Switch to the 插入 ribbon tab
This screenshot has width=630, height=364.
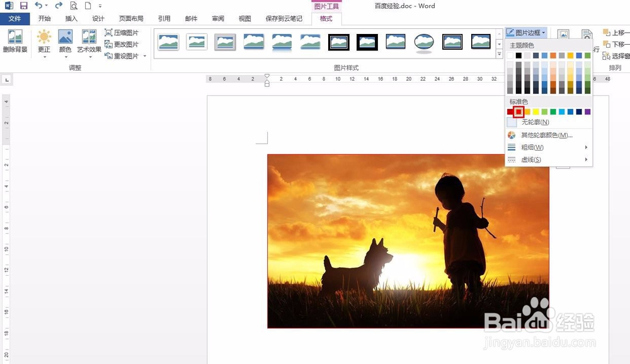[71, 18]
